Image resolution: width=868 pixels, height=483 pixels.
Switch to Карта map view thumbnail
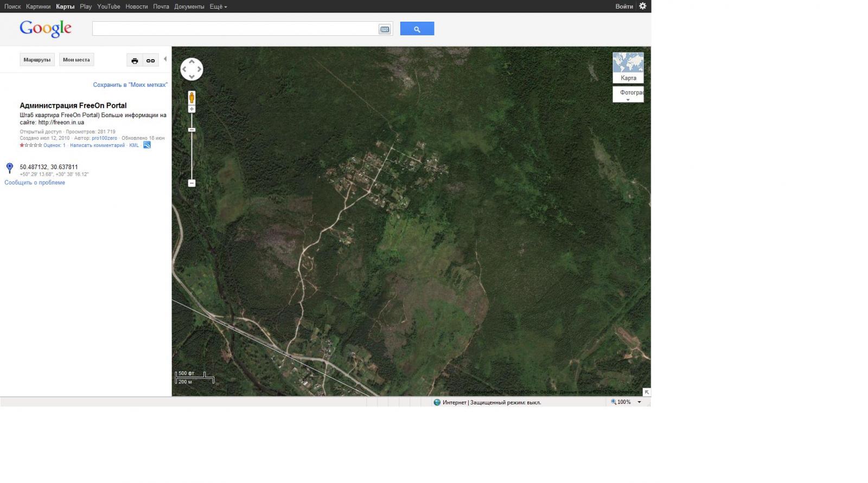[x=628, y=67]
